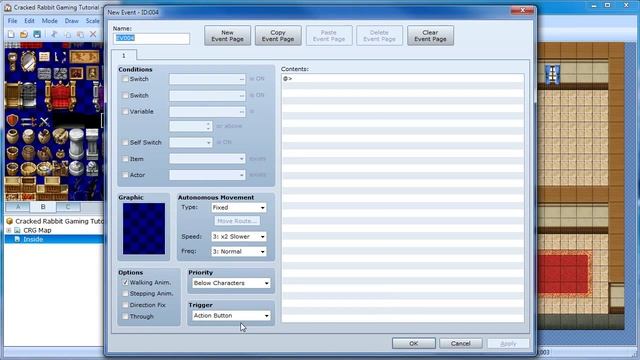Open the Freq dropdown showing Normal
Viewport: 640px width, 360px height.
(x=239, y=251)
